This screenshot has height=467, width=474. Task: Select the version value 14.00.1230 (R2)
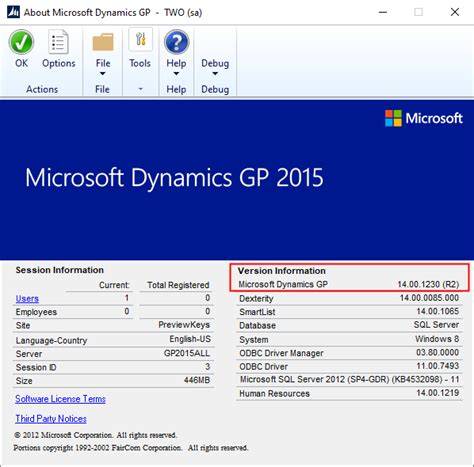click(428, 284)
